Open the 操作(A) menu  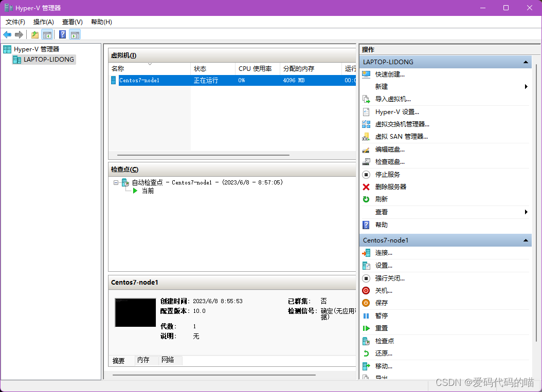(44, 22)
